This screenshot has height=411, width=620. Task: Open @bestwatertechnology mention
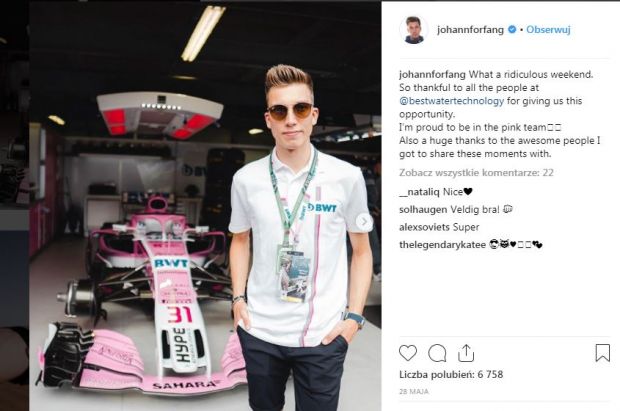pos(451,101)
